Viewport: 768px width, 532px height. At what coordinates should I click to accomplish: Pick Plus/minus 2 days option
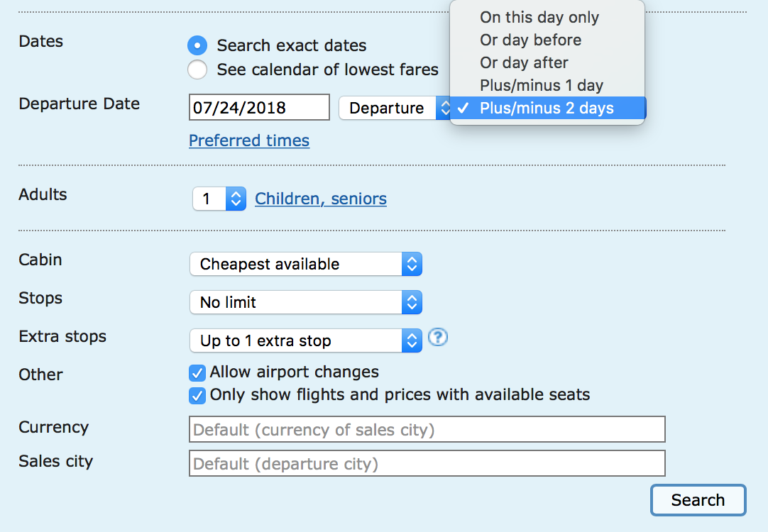click(x=547, y=109)
